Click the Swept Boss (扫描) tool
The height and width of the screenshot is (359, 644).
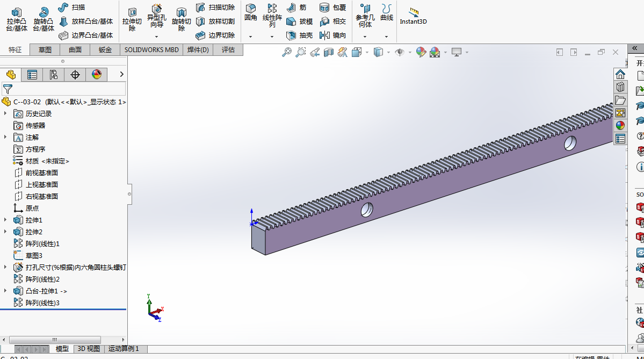point(71,8)
